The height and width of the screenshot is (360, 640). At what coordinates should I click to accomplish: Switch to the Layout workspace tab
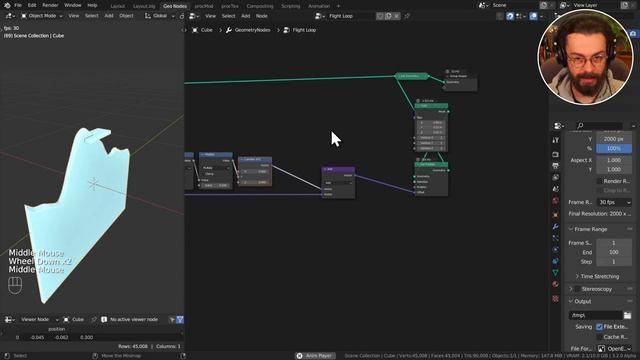click(118, 6)
